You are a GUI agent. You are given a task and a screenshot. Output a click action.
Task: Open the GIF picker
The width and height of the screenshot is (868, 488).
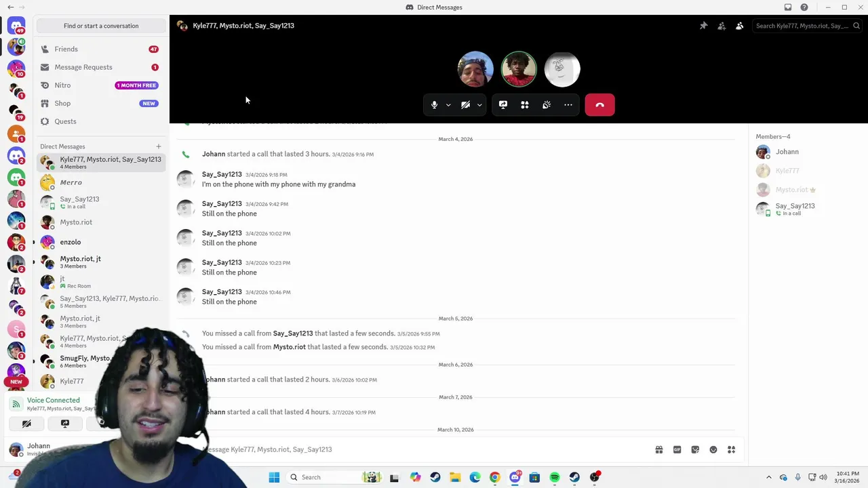click(x=677, y=449)
